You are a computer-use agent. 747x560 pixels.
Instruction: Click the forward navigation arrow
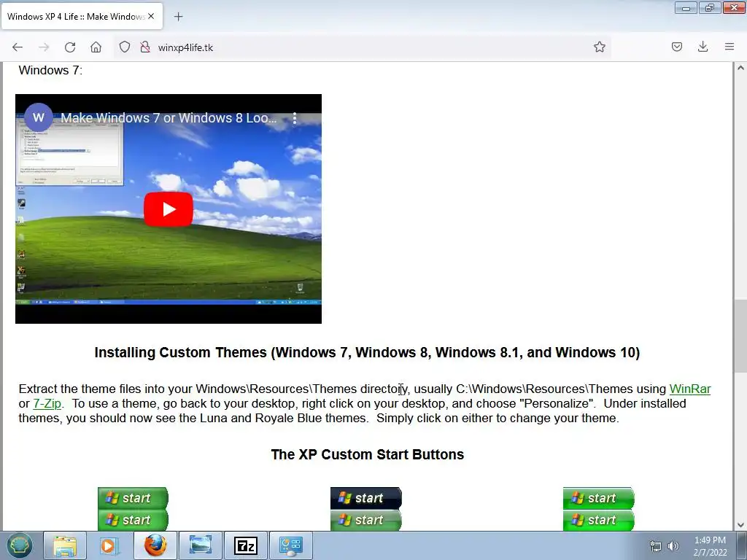[x=44, y=47]
